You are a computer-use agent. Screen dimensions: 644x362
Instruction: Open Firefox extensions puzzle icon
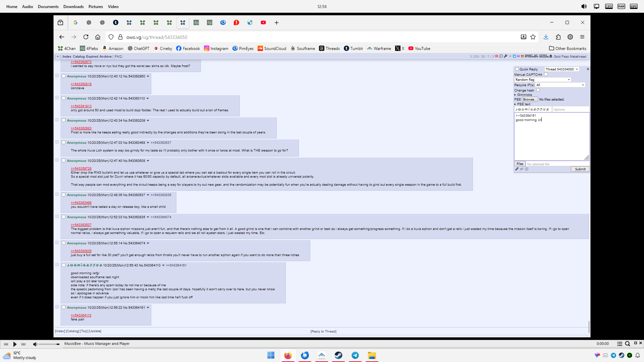(x=558, y=37)
